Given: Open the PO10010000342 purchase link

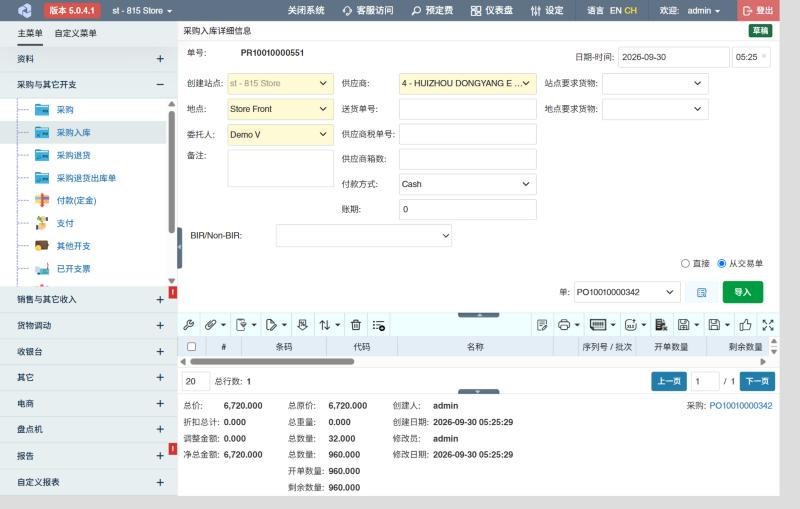Looking at the screenshot, I should (x=740, y=406).
